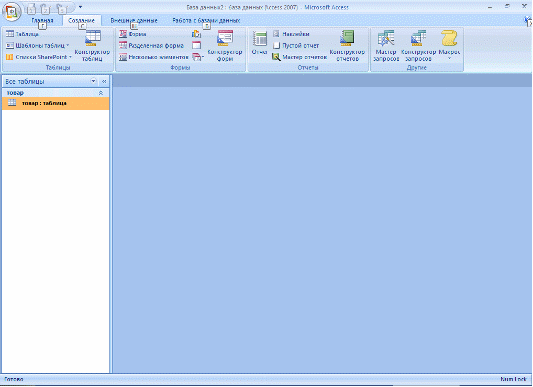Click the help icon in ribbon corner
This screenshot has width=533, height=387.
point(528,21)
